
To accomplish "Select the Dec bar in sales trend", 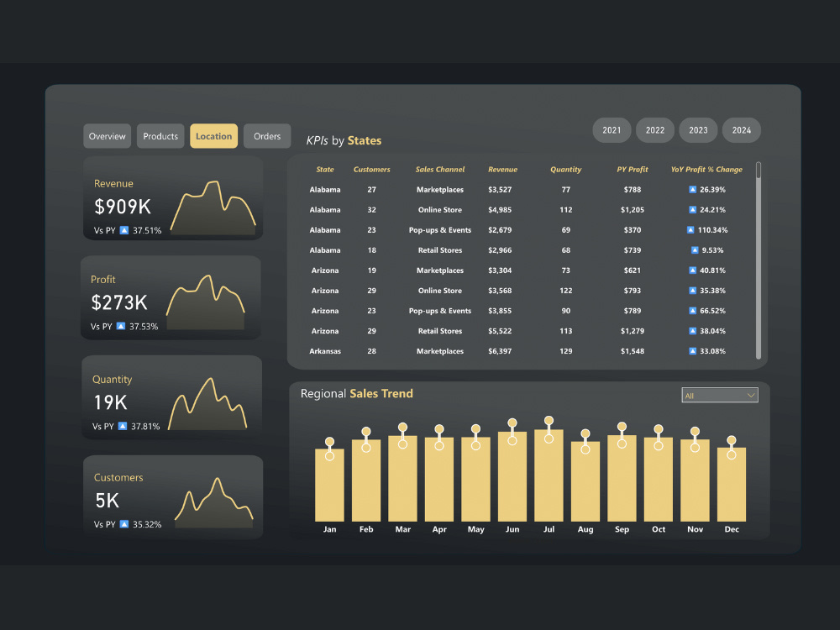I will click(732, 485).
